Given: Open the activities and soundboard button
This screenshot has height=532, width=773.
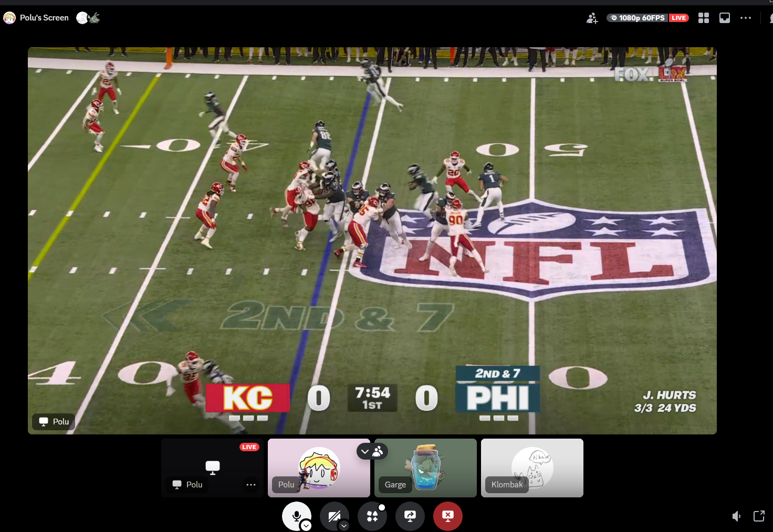Looking at the screenshot, I should (x=372, y=516).
